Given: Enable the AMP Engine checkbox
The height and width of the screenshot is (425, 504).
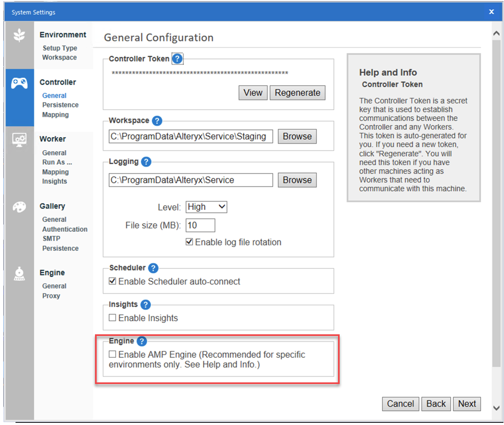Looking at the screenshot, I should pyautogui.click(x=112, y=355).
